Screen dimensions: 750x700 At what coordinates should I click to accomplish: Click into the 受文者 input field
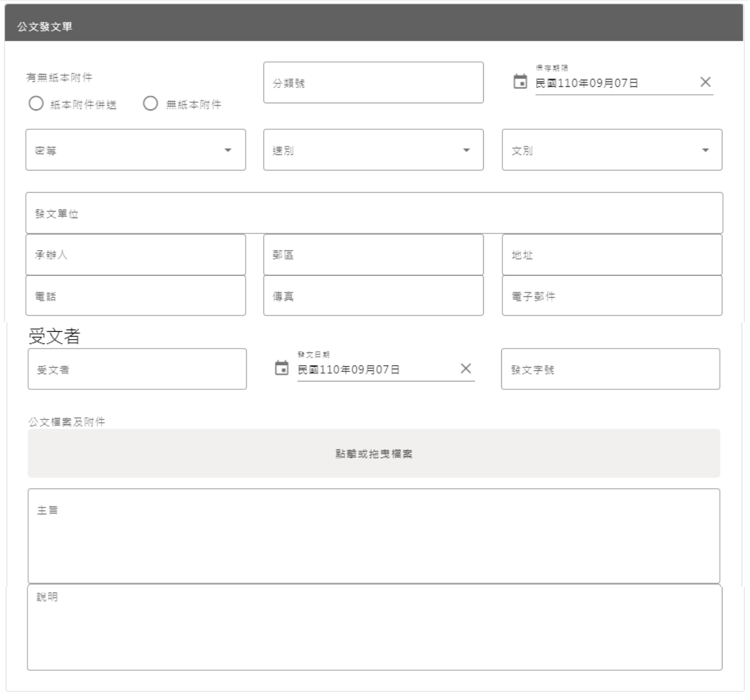coord(137,369)
